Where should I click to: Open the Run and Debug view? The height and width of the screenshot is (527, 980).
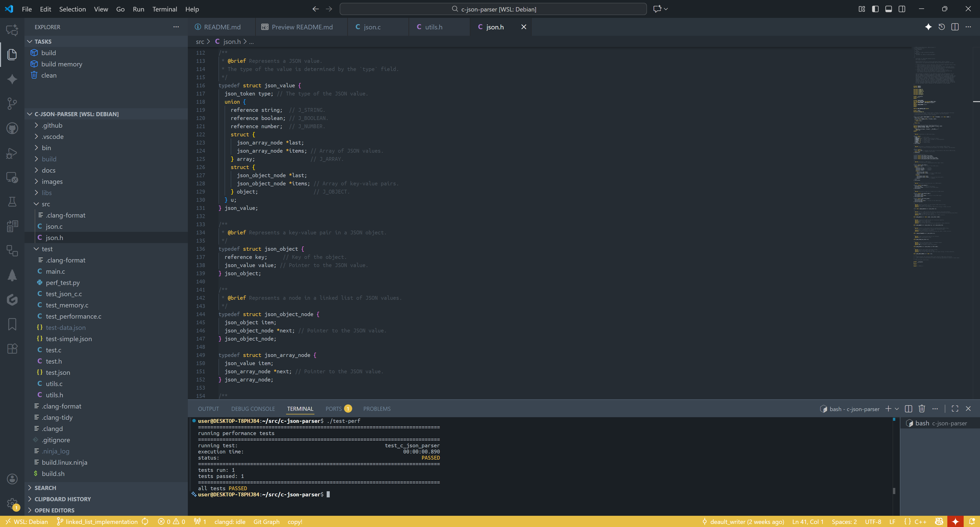(x=12, y=153)
